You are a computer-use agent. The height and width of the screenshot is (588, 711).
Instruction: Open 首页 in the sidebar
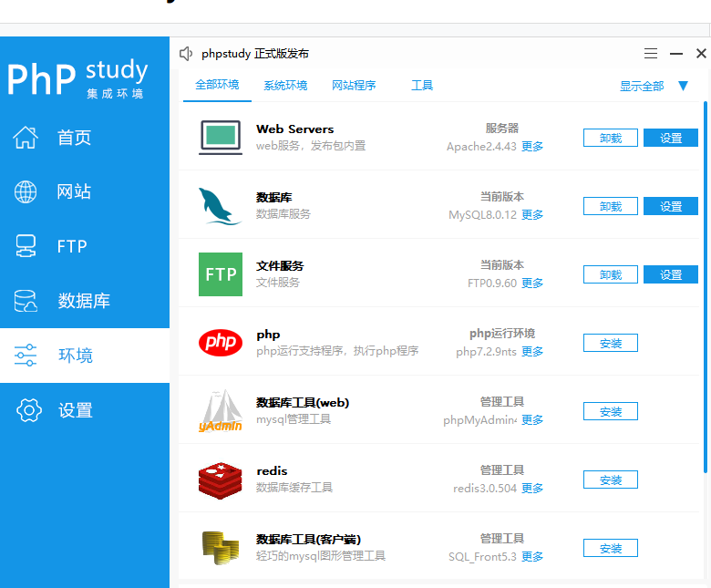click(85, 138)
